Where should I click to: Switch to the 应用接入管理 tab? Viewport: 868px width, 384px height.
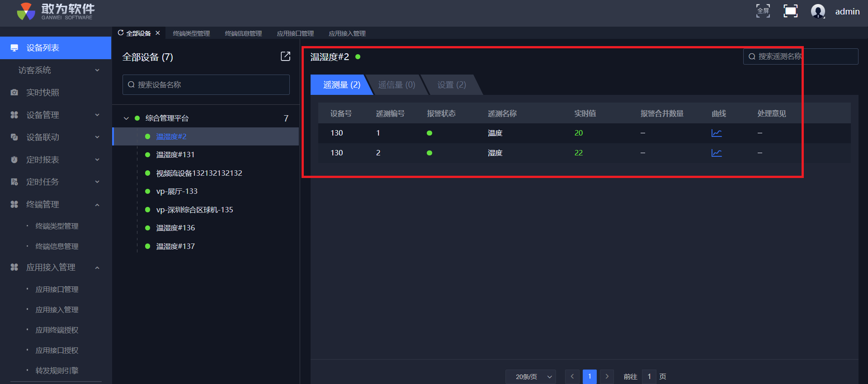[x=347, y=33]
